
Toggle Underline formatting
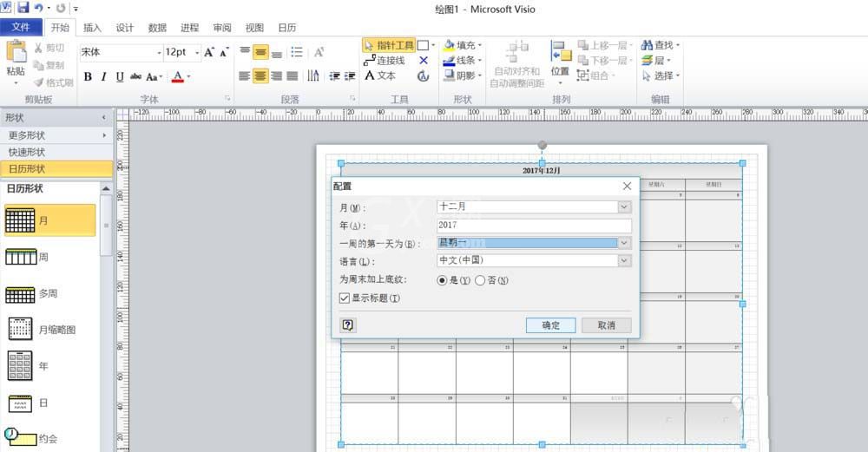120,77
